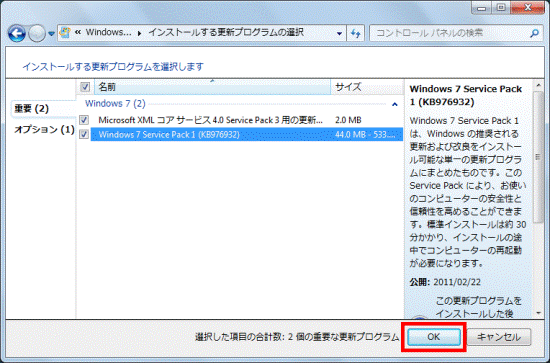Click the refresh button beside address bar
The width and height of the screenshot is (550, 363).
[x=356, y=34]
